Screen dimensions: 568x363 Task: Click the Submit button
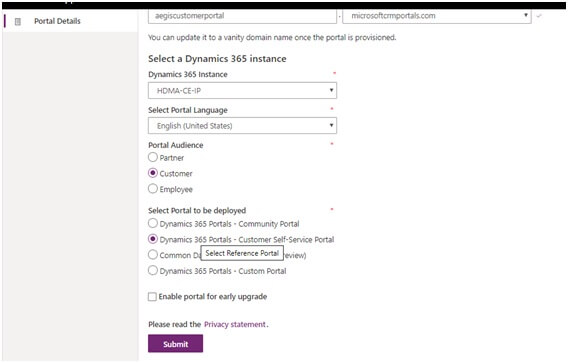[x=175, y=344]
